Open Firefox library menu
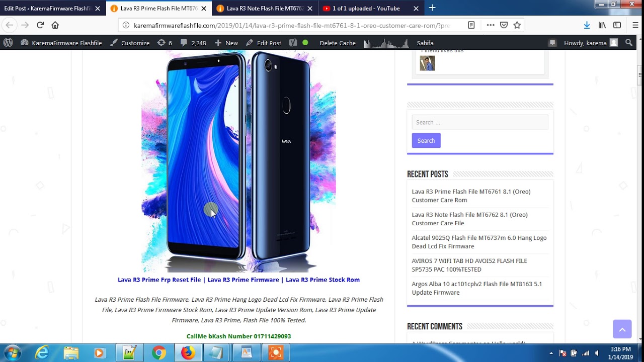This screenshot has height=362, width=644. pyautogui.click(x=602, y=25)
